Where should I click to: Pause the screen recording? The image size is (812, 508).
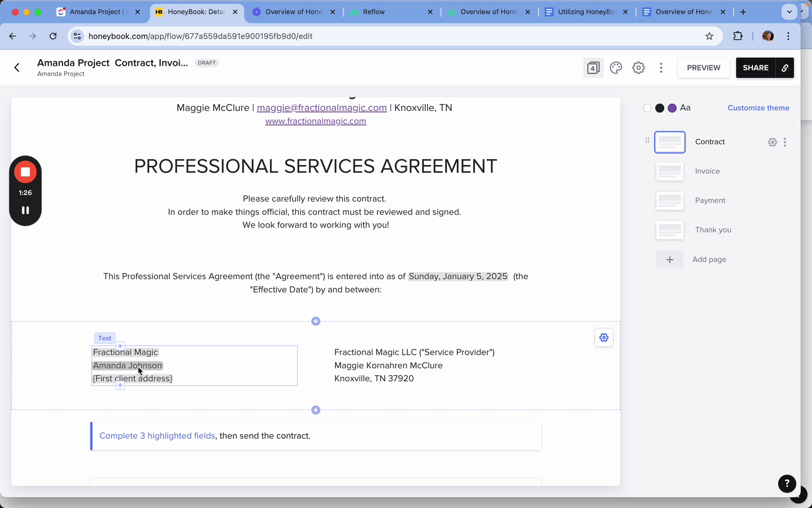pyautogui.click(x=25, y=210)
